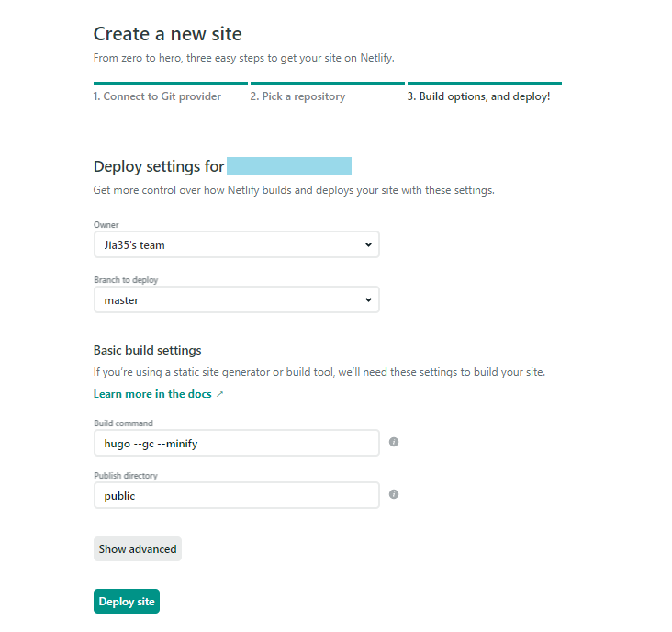The width and height of the screenshot is (672, 632).
Task: Click the info icon beside Publish directory
Action: pyautogui.click(x=394, y=494)
